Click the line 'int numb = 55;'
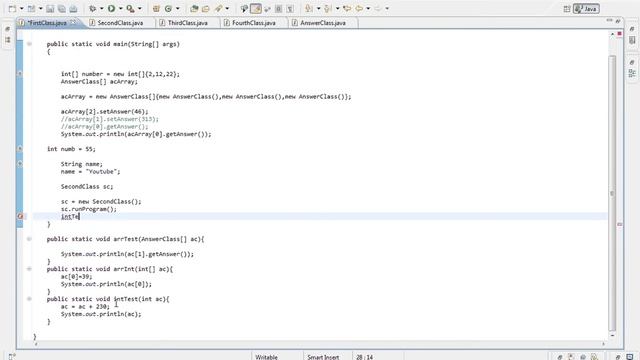640x360 pixels. (x=71, y=149)
